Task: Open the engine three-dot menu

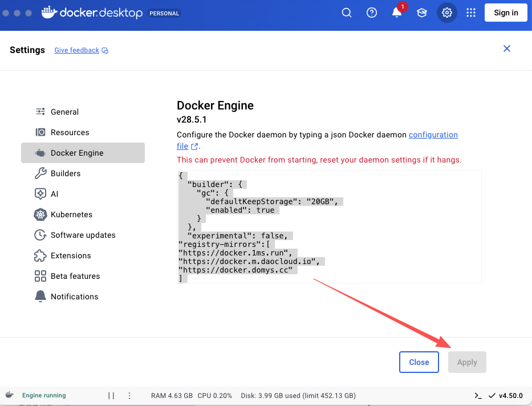Action: tap(129, 396)
